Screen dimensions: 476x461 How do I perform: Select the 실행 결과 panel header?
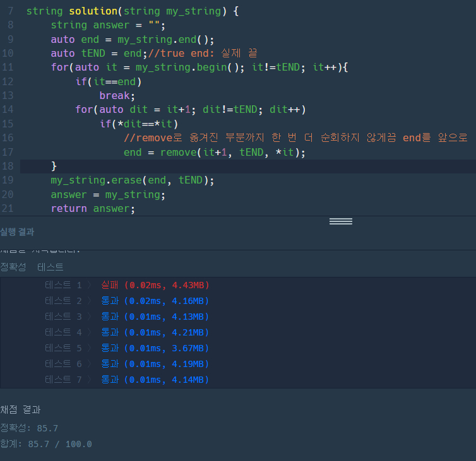pyautogui.click(x=18, y=232)
